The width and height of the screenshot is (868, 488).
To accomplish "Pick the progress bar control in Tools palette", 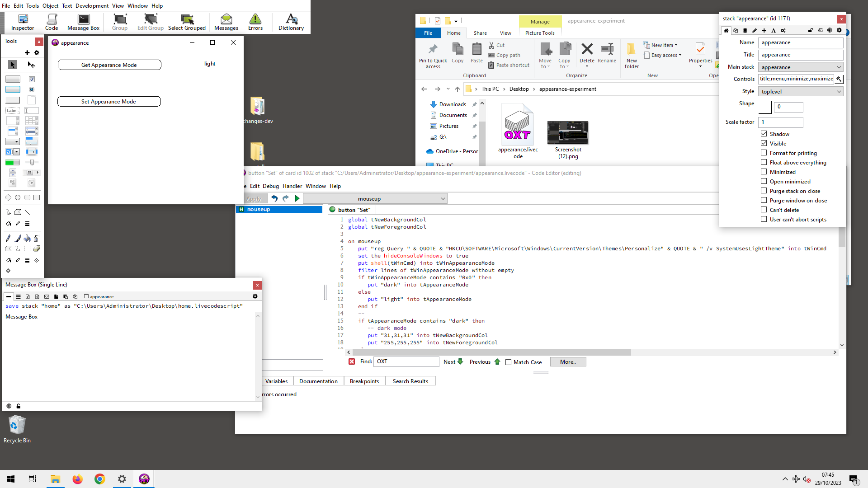I will tap(13, 162).
